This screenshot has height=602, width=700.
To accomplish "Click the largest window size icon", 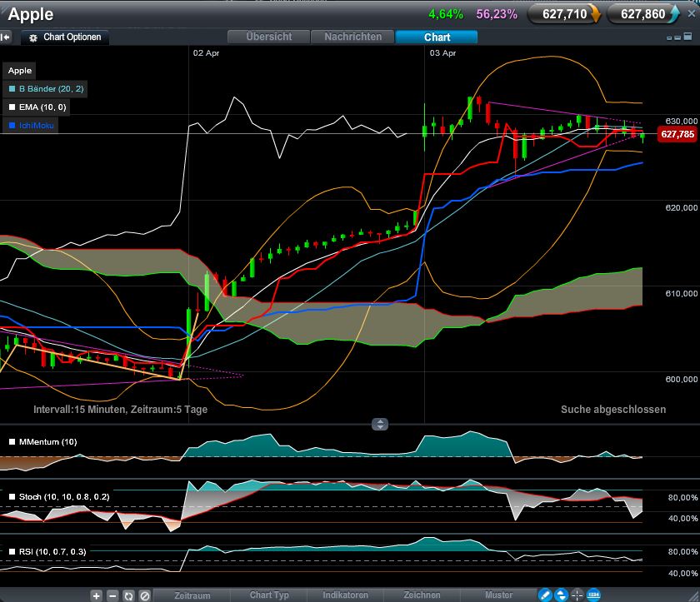I will (688, 37).
